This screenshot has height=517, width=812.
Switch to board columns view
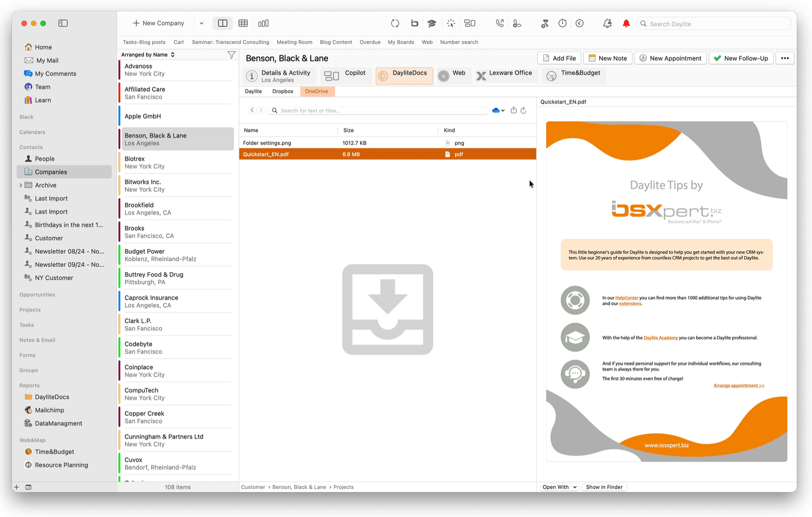click(x=263, y=23)
